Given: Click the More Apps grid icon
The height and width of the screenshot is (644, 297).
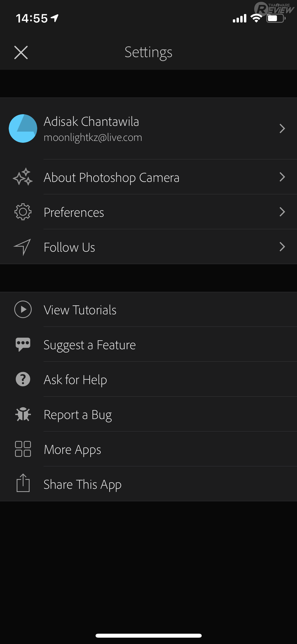Looking at the screenshot, I should tap(23, 449).
